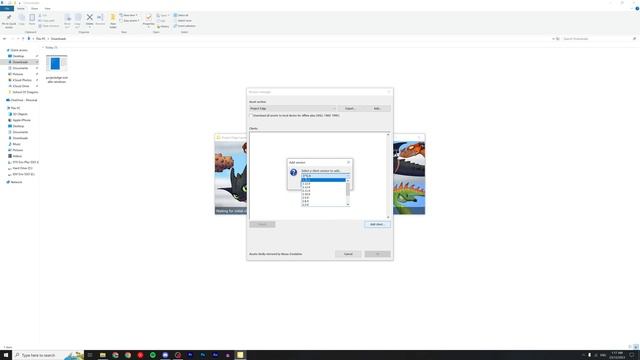Select Desktop under Quick access
This screenshot has width=640, height=360.
(18, 56)
